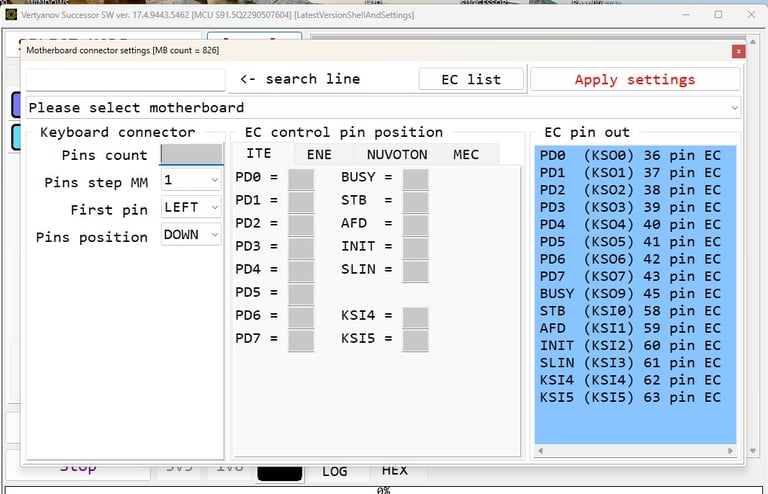Open the Pins step MM dropdown

[191, 180]
